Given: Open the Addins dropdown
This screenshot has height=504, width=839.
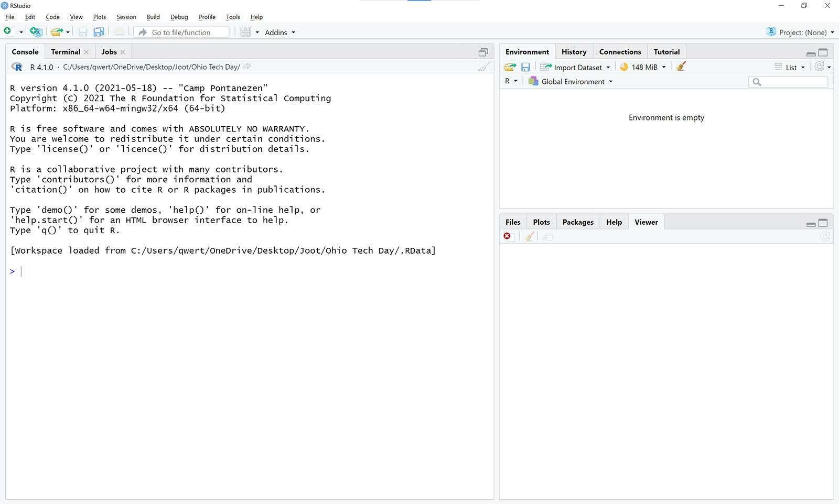Looking at the screenshot, I should [x=280, y=32].
